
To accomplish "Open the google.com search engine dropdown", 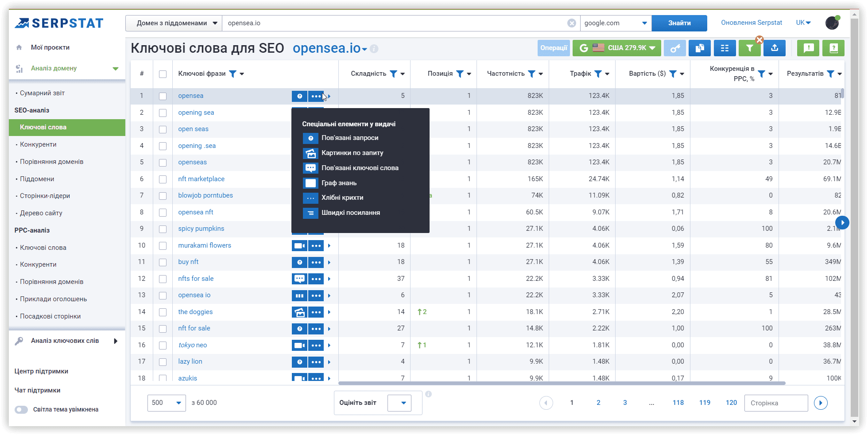I will point(616,23).
